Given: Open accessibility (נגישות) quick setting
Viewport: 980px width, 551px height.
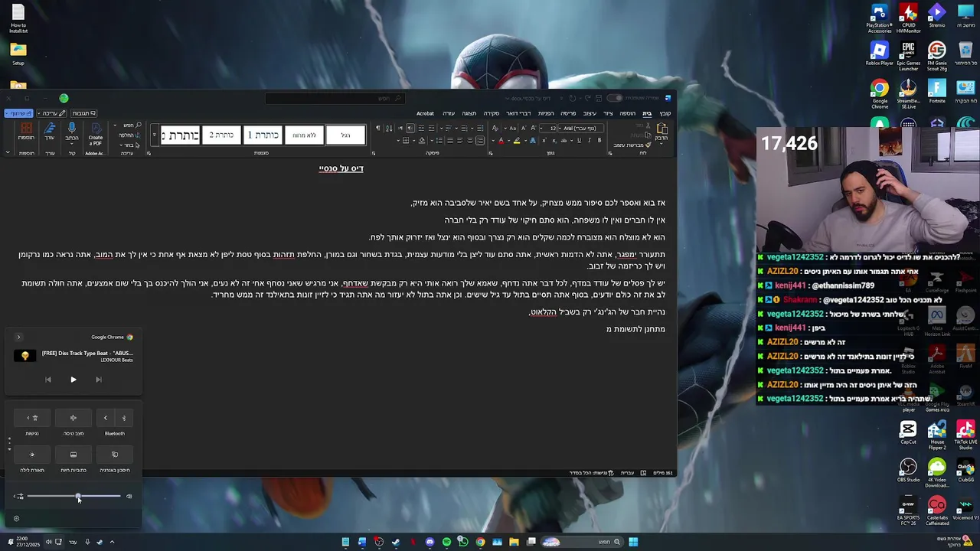Looking at the screenshot, I should 32,418.
